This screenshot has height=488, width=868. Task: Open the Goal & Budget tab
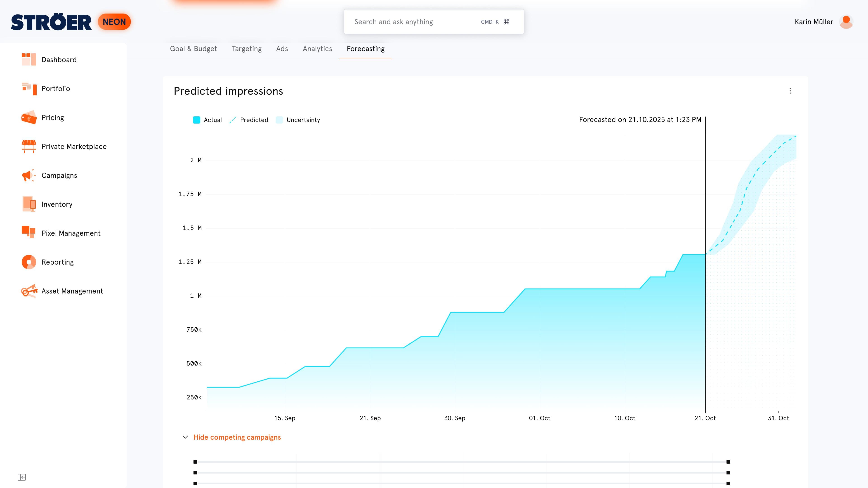pyautogui.click(x=193, y=49)
